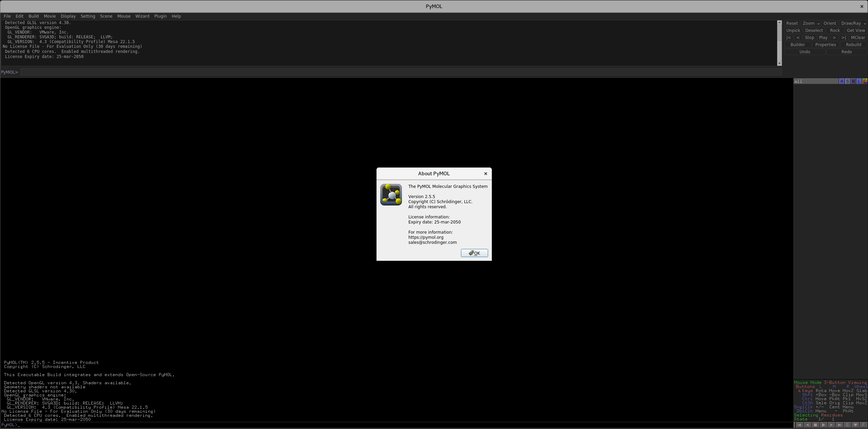Click the Get View button
This screenshot has height=429, width=868.
point(856,31)
